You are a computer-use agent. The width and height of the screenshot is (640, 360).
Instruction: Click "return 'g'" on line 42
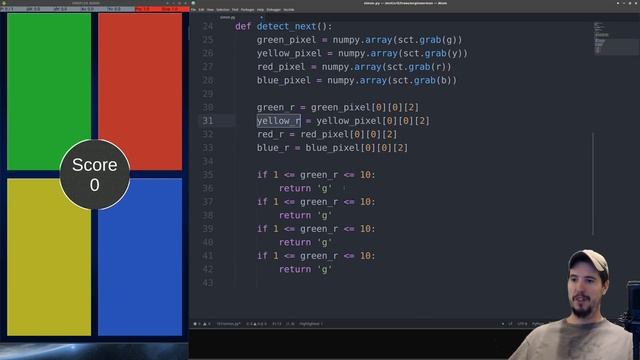(x=305, y=269)
